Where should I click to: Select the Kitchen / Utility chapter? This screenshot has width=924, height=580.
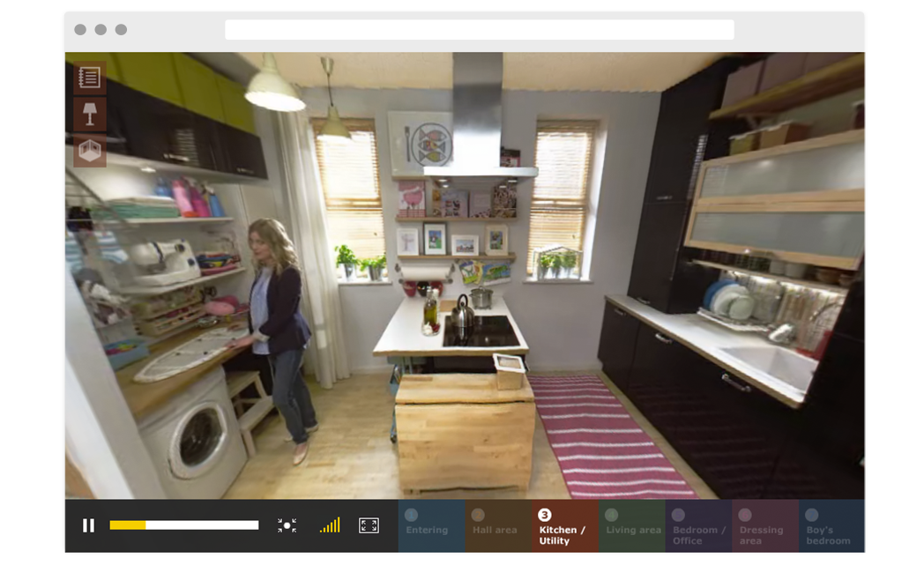tap(565, 525)
